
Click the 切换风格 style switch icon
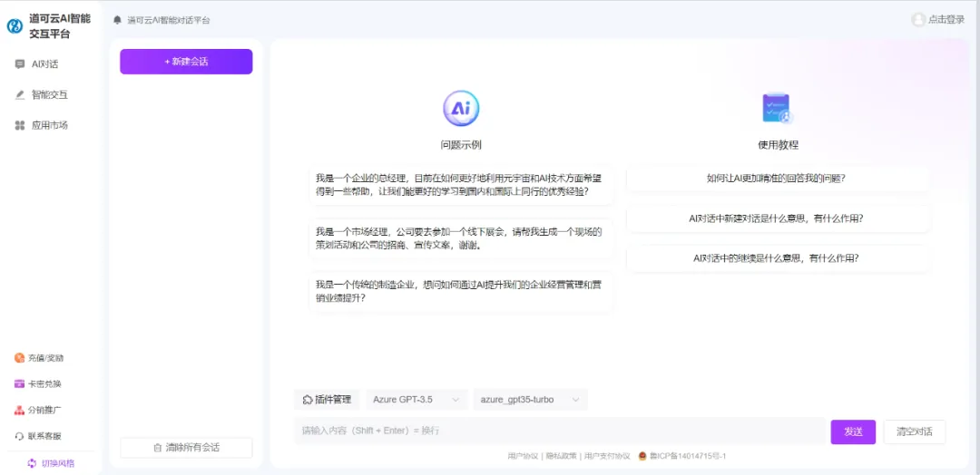pos(32,463)
